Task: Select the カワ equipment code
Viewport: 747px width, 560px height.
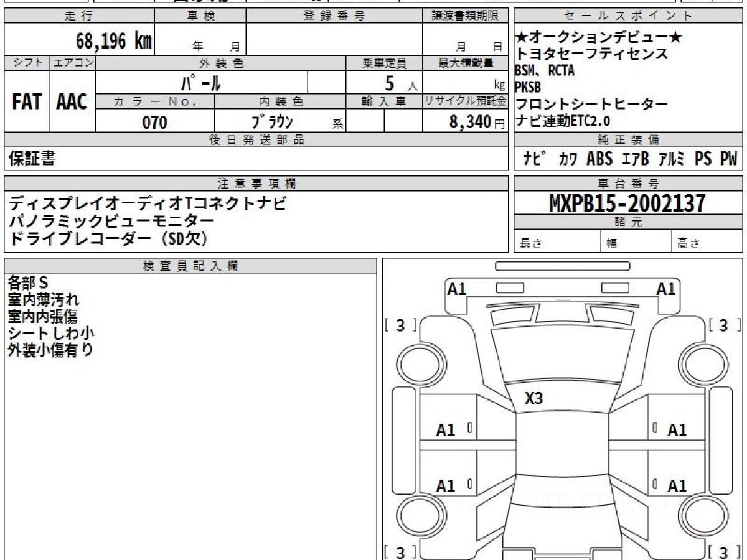Action: pos(568,159)
